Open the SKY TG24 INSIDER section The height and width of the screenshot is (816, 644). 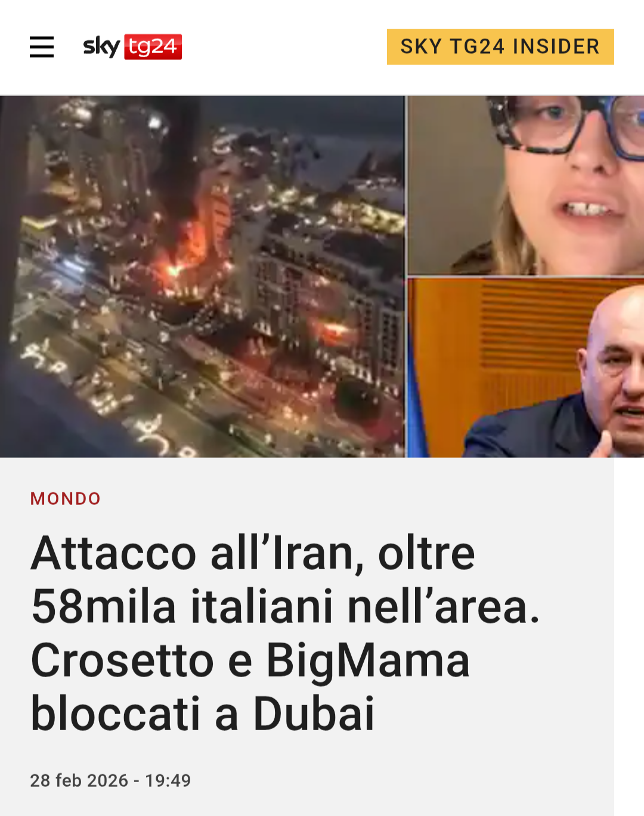tap(500, 46)
